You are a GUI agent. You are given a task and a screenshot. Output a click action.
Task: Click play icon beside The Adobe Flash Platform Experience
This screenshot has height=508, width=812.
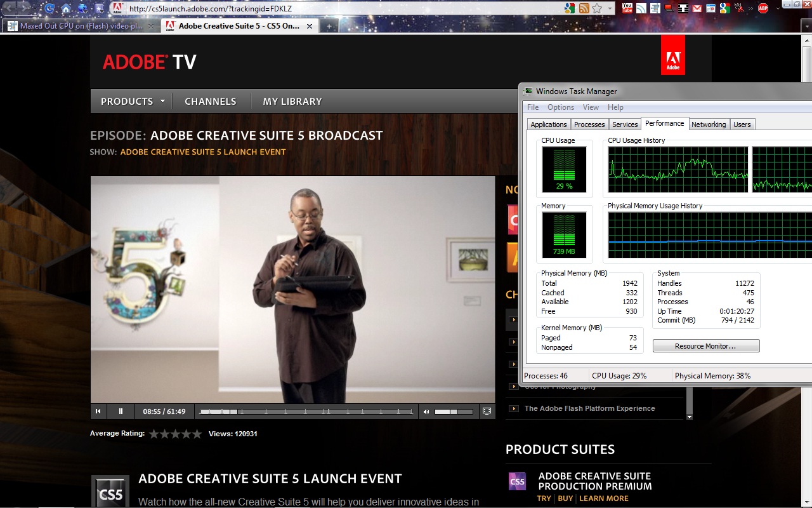click(x=513, y=408)
